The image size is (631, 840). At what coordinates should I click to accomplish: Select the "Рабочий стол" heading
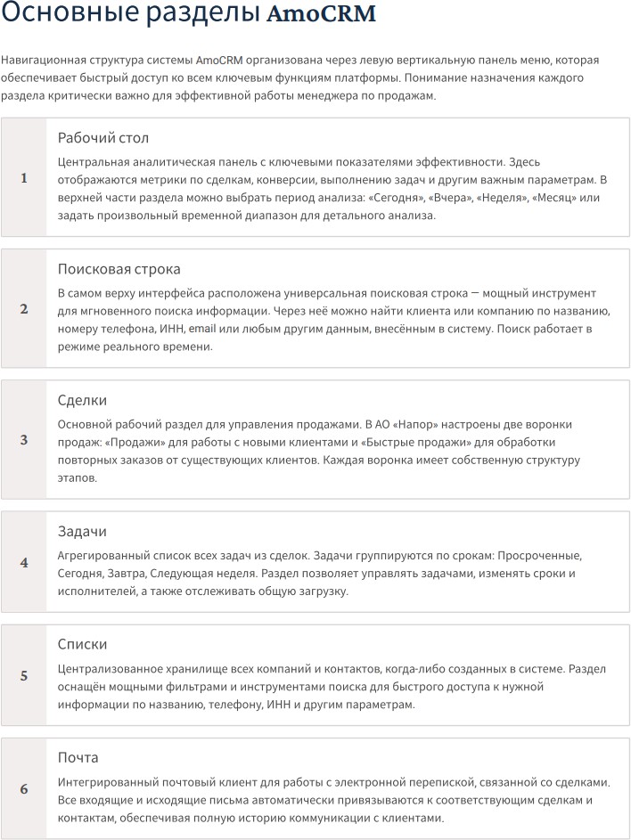(x=103, y=138)
